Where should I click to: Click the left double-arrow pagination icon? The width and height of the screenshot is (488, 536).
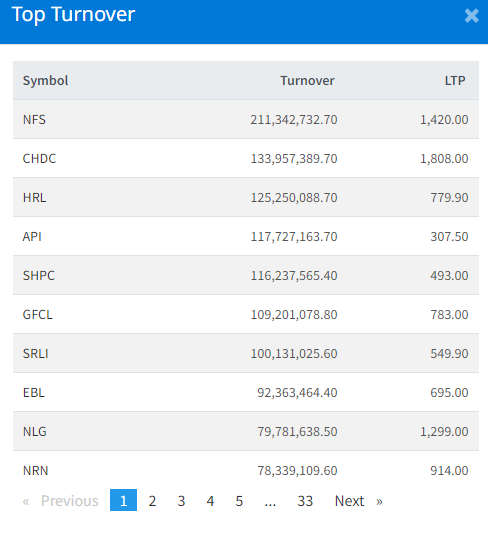(x=26, y=501)
